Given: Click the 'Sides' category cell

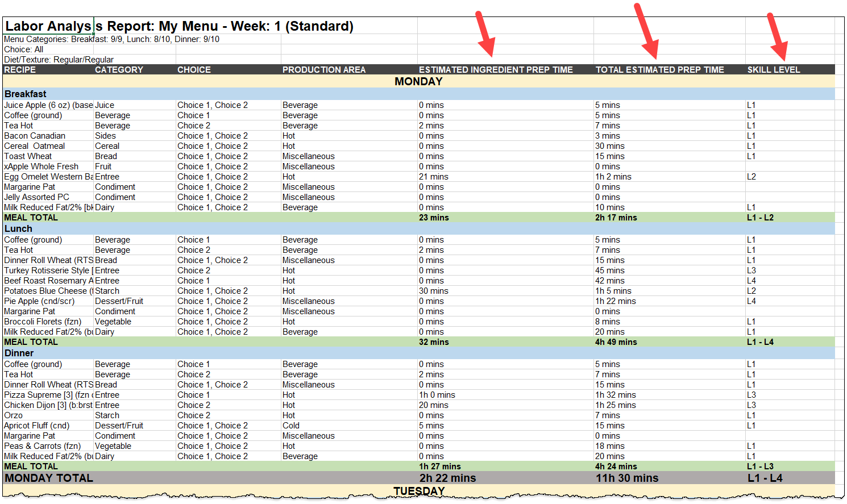Looking at the screenshot, I should point(105,136).
